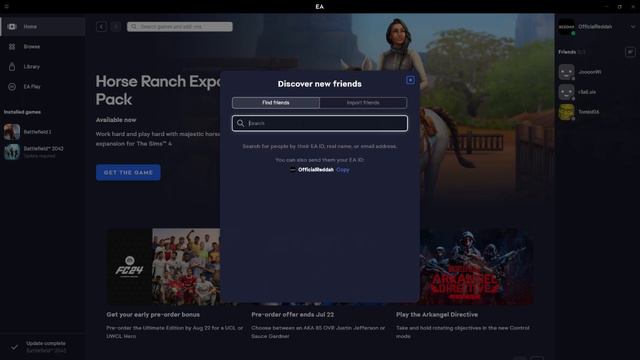Click the back navigation arrow
The width and height of the screenshot is (640, 360).
click(x=101, y=27)
